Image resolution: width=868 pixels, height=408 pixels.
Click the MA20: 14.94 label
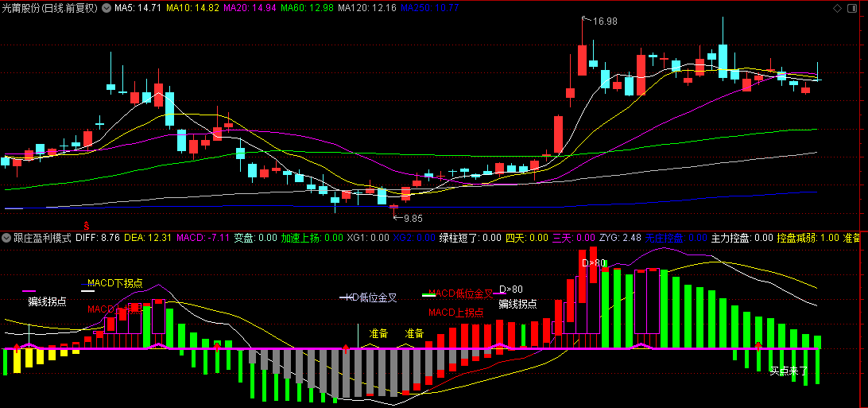250,8
